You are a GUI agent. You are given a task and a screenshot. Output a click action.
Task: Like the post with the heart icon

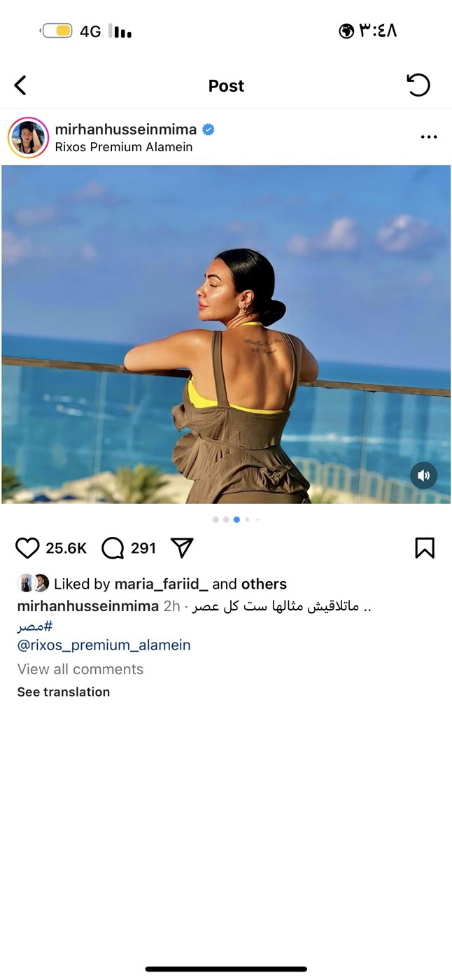27,548
